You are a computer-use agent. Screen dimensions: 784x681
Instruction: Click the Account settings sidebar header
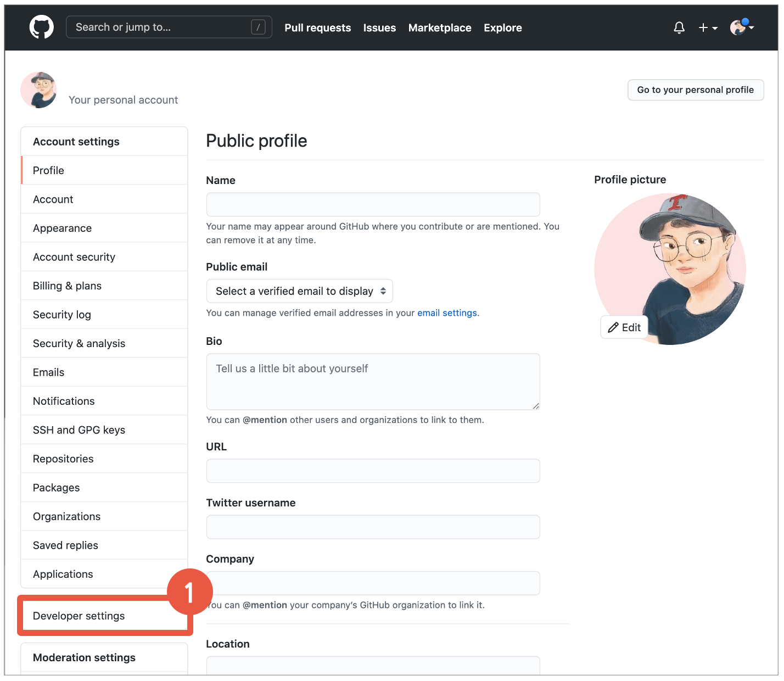104,142
